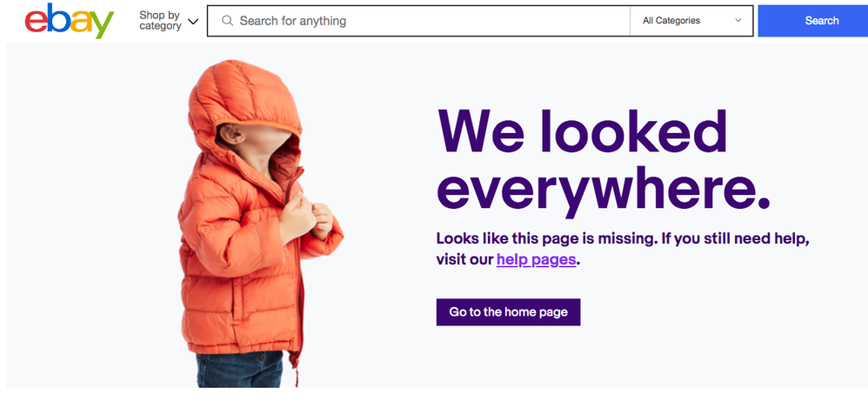This screenshot has width=868, height=401.
Task: Click the red "e" of the eBay logo
Action: (37, 22)
